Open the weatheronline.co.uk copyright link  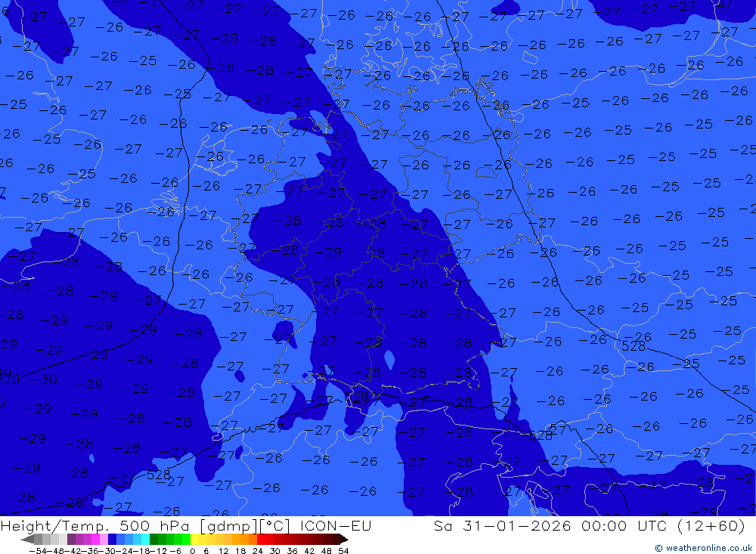(x=703, y=548)
